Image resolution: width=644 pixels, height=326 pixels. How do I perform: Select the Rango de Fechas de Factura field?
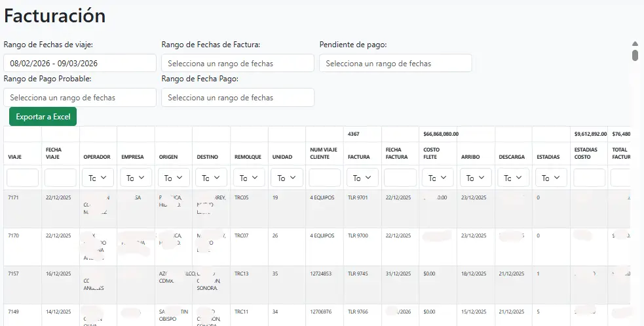pyautogui.click(x=238, y=64)
